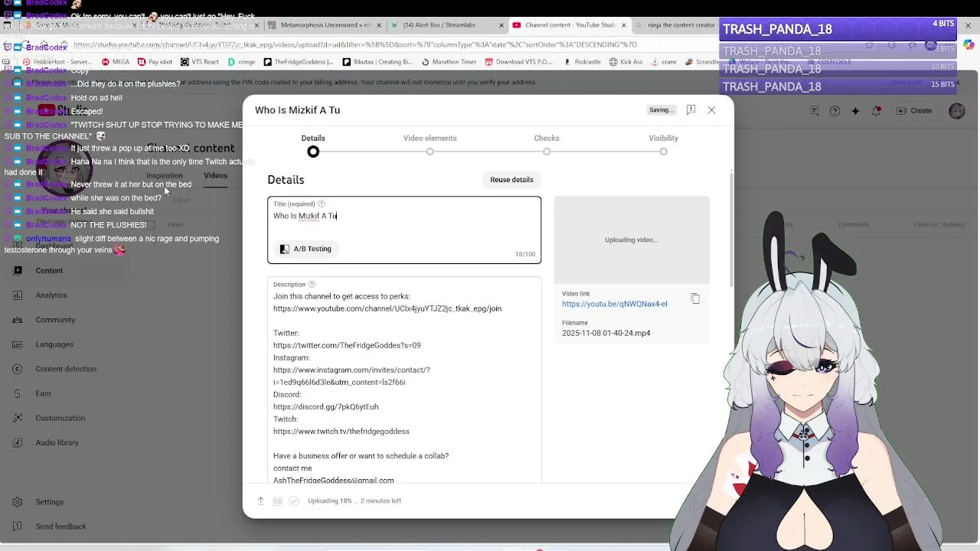Go to the Visibility step
Viewport: 980px width, 551px height.
coord(663,139)
